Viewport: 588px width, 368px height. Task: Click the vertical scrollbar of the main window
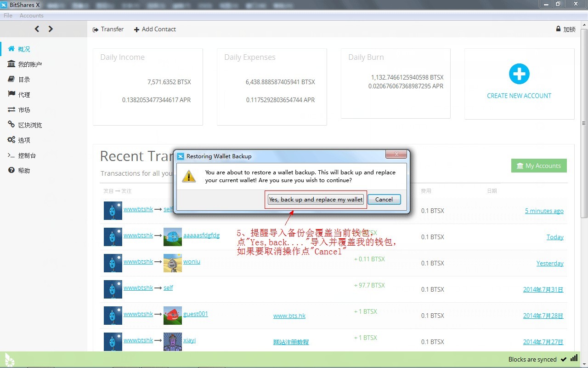[584, 123]
